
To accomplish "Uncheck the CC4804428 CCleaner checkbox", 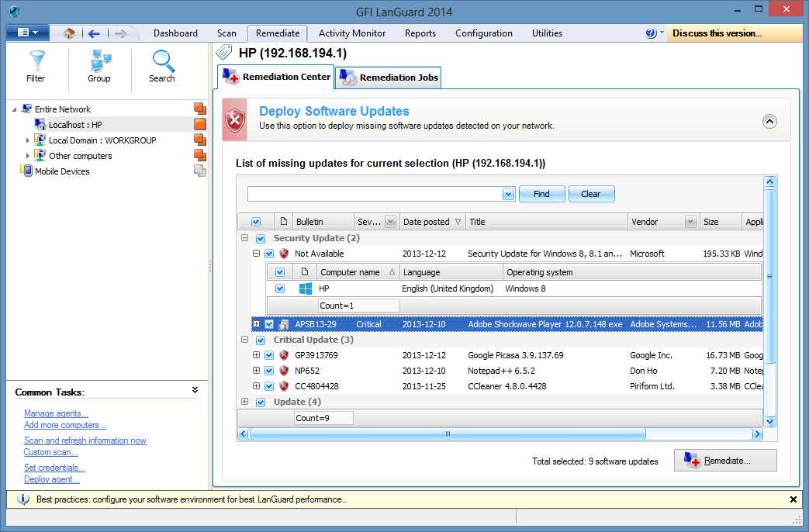I will pos(269,386).
